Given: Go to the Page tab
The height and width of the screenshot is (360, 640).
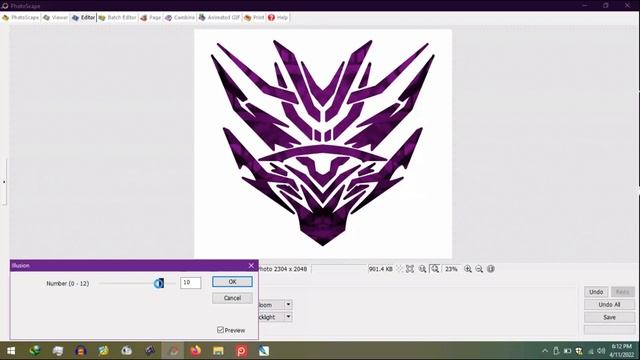Looking at the screenshot, I should pos(151,18).
